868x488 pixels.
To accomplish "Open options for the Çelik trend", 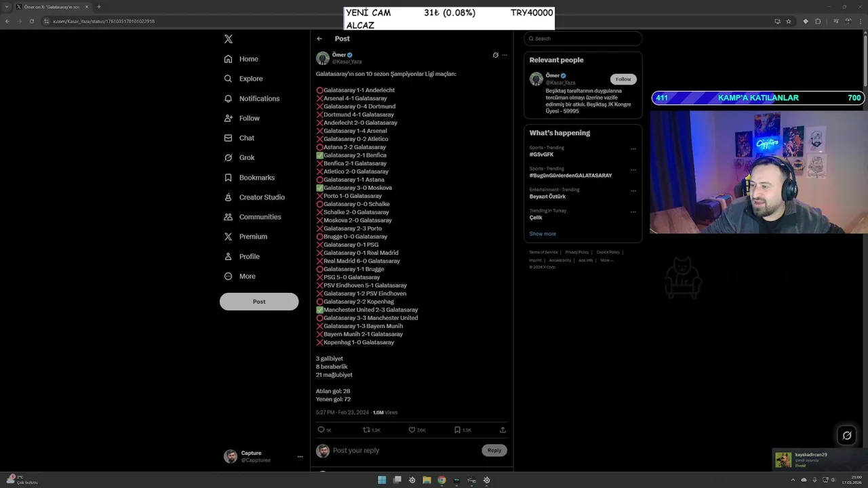I will point(633,211).
